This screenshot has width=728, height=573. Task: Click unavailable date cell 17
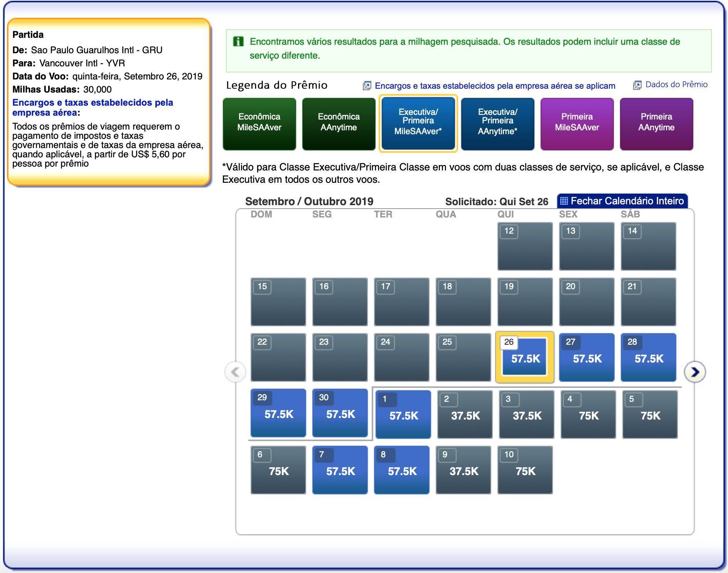click(401, 302)
